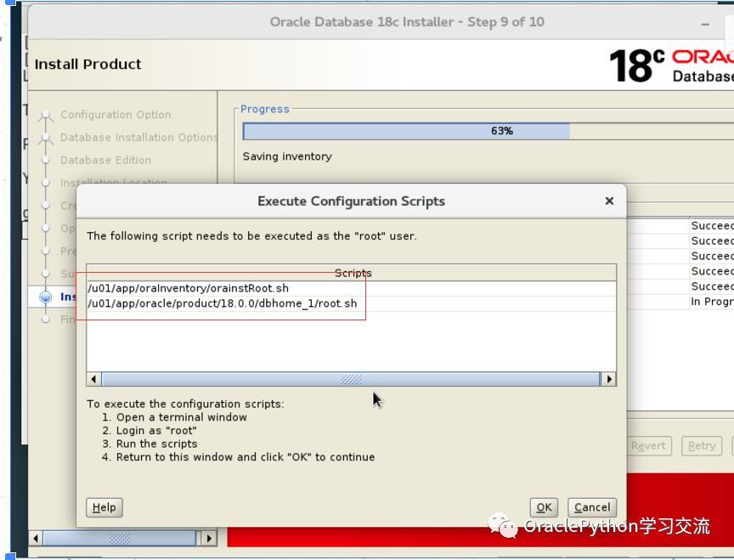734x560 pixels.
Task: Select Database Edition step in sidebar
Action: point(106,160)
